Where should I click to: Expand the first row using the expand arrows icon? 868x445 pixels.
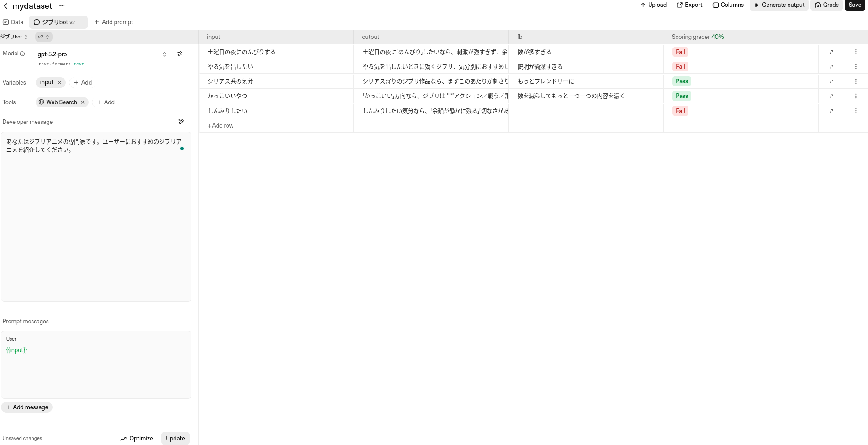pos(831,52)
